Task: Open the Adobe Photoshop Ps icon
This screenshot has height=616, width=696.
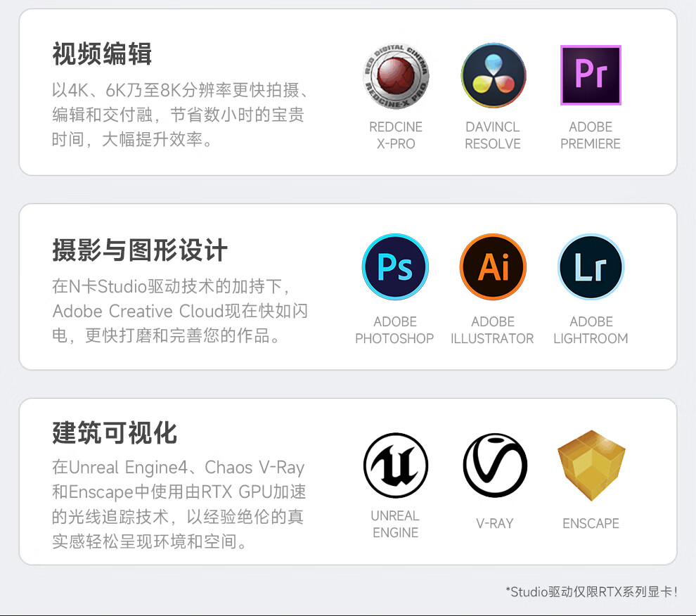Action: tap(395, 267)
